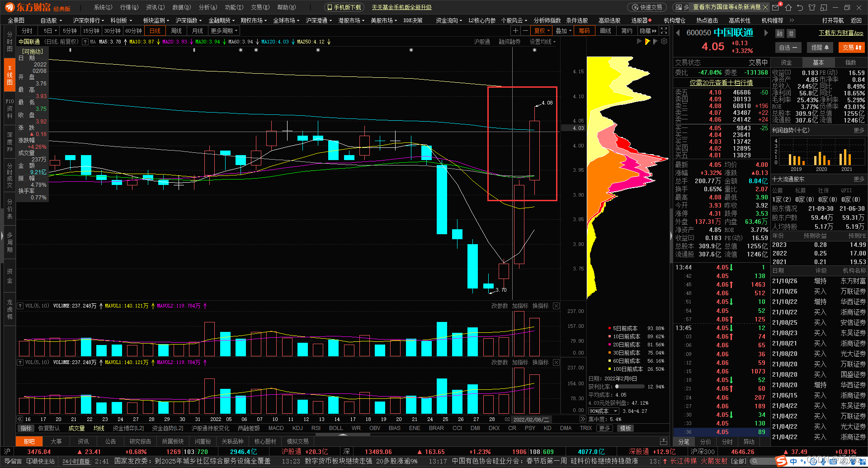This screenshot has width=868, height=468.
Task: Click the 自选 remove watchlist button
Action: (x=788, y=47)
